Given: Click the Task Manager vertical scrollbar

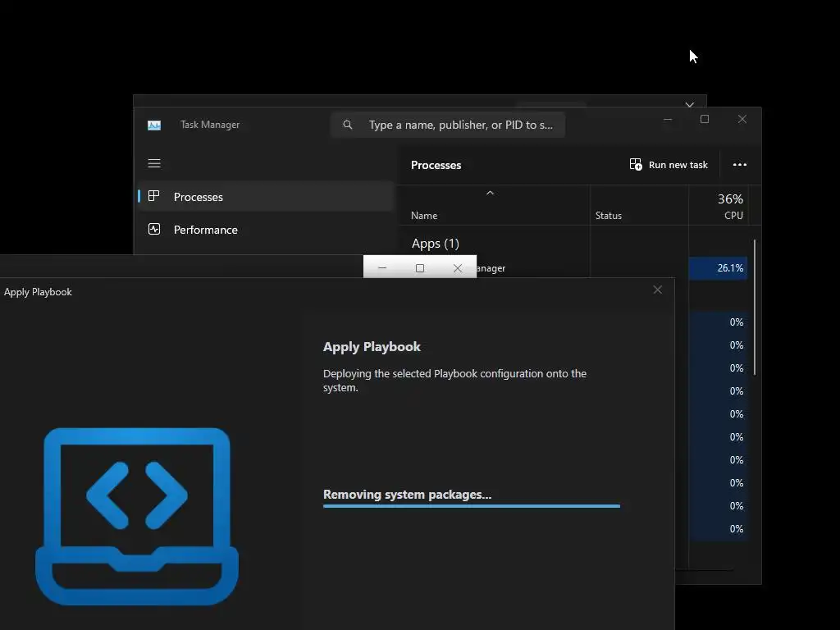Looking at the screenshot, I should click(755, 307).
